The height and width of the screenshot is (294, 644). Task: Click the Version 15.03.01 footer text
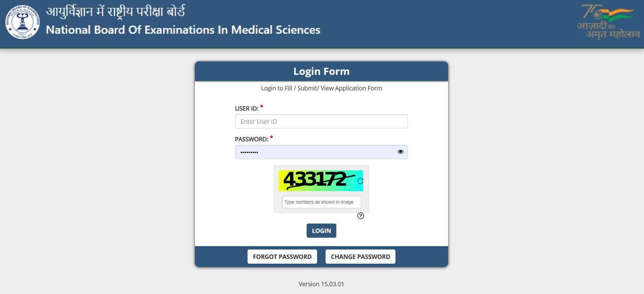tap(321, 284)
